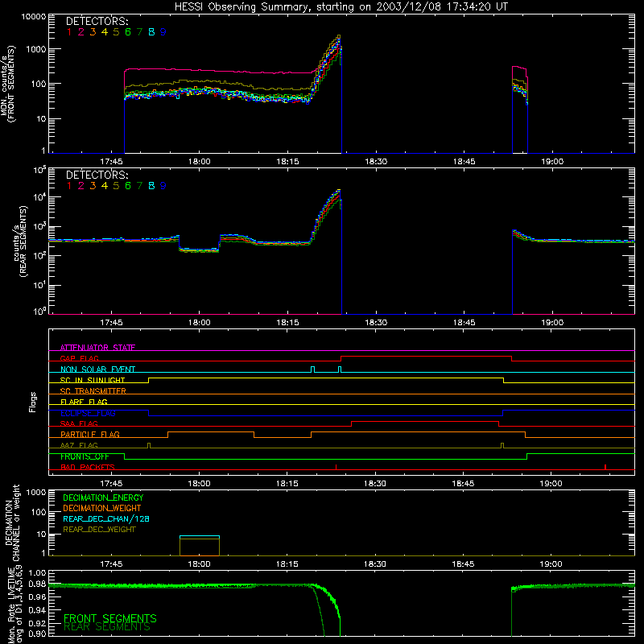644x644 pixels.
Task: Select detector 7 label in front segments legend
Action: (139, 32)
